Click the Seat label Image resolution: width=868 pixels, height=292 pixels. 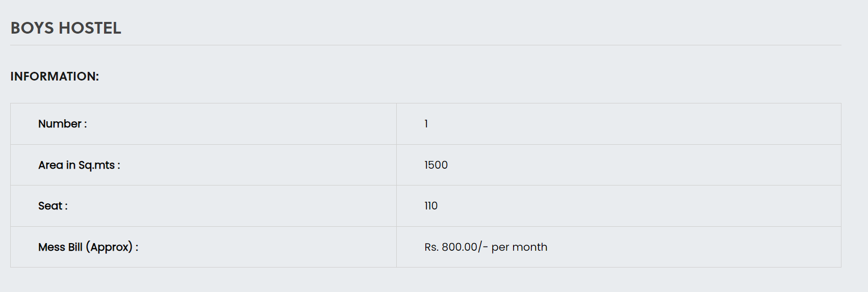coord(50,206)
